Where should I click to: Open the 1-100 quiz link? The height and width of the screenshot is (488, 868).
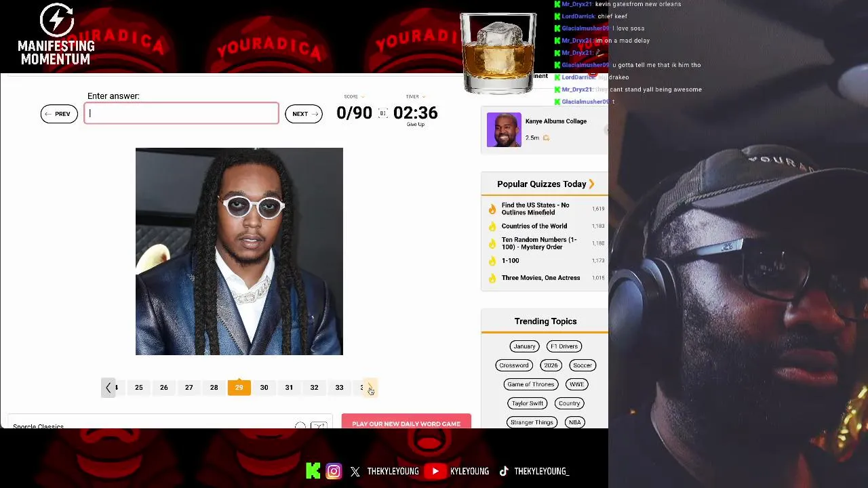[x=510, y=261]
